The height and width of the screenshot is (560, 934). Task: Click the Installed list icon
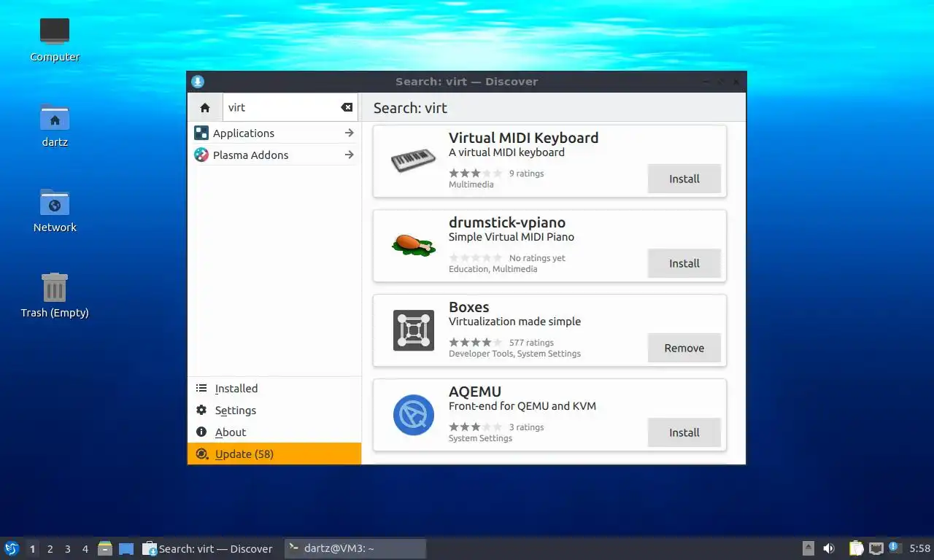click(201, 389)
